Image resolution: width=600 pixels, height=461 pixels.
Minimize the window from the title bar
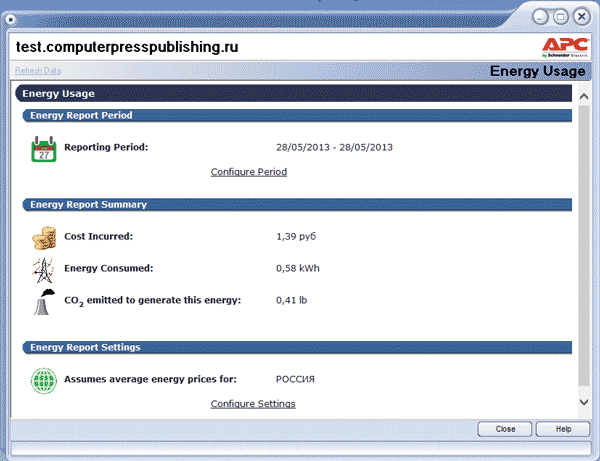pos(543,16)
